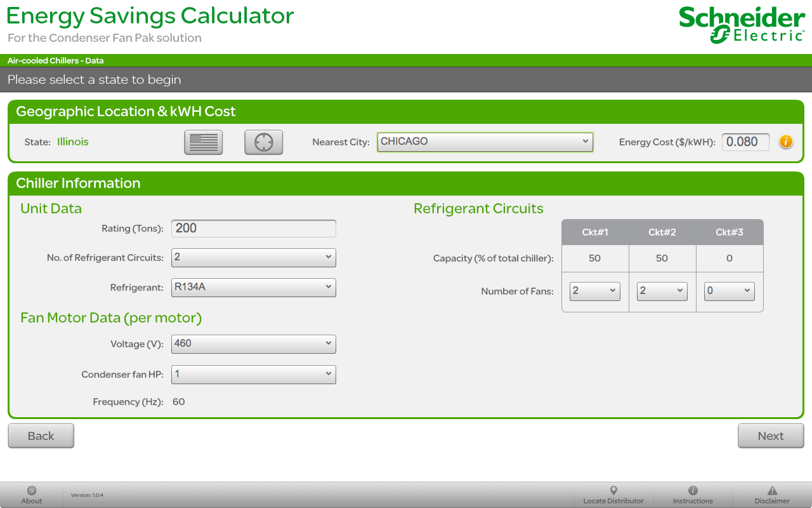
Task: Click the 'Capacity (% of total chiller):' label
Action: [494, 258]
